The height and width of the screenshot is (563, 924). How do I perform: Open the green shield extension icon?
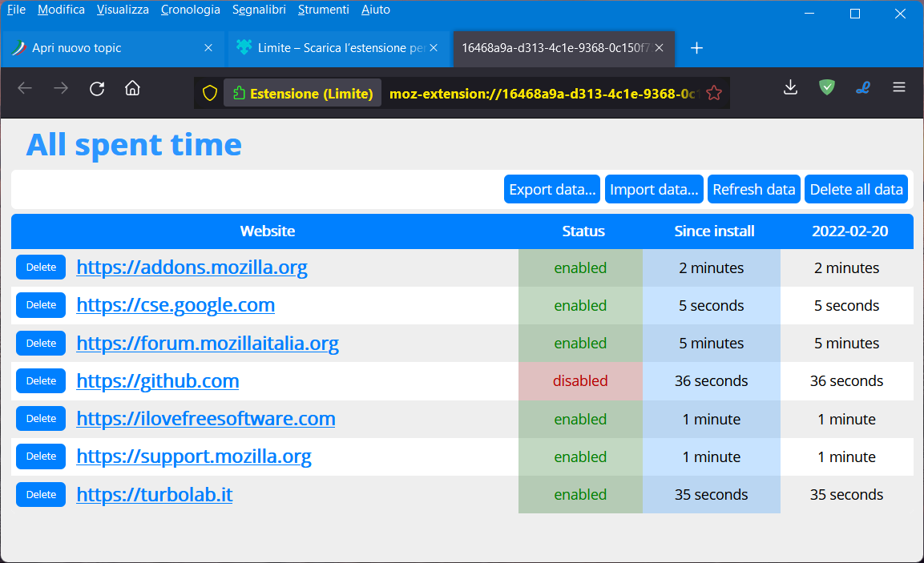pyautogui.click(x=827, y=88)
